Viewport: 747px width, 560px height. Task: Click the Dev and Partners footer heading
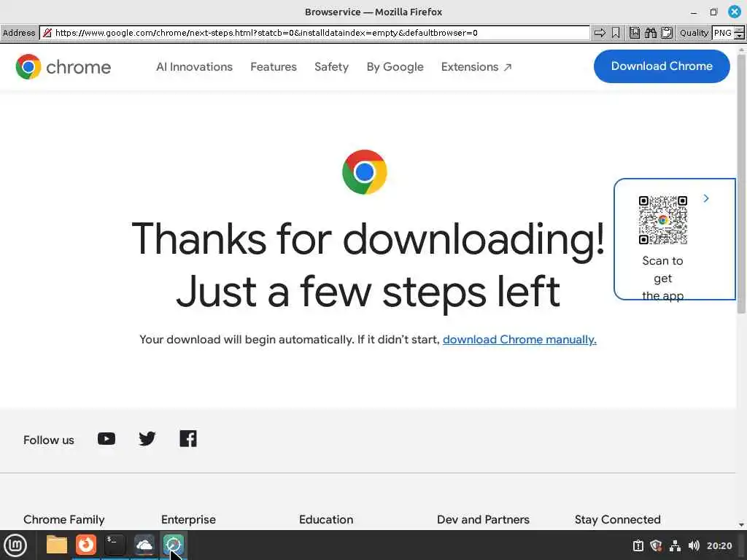483,519
